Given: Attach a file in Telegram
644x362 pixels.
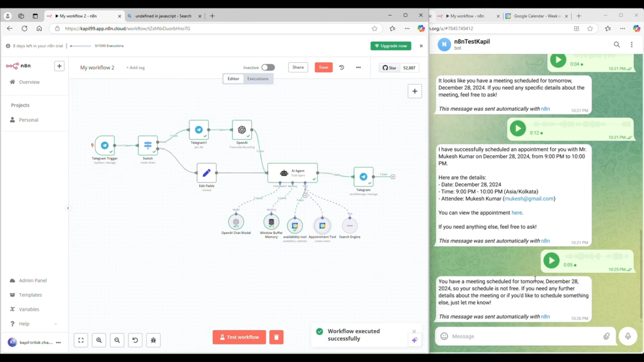Looking at the screenshot, I should pos(607,337).
